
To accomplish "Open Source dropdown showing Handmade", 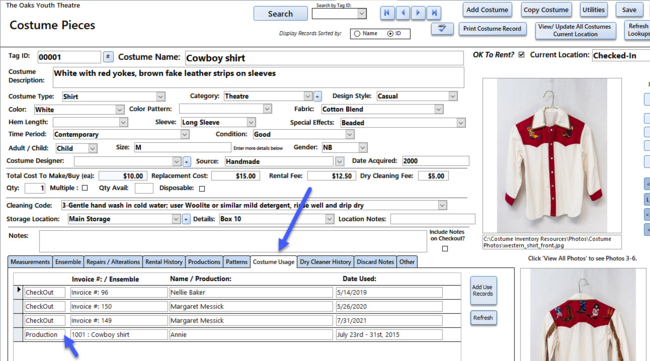I will pos(340,161).
